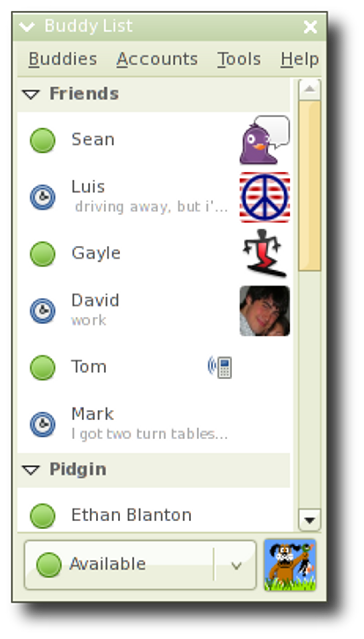Click Gayle's surfer figure buddy icon
Screen dimensions: 364x639
(x=265, y=254)
